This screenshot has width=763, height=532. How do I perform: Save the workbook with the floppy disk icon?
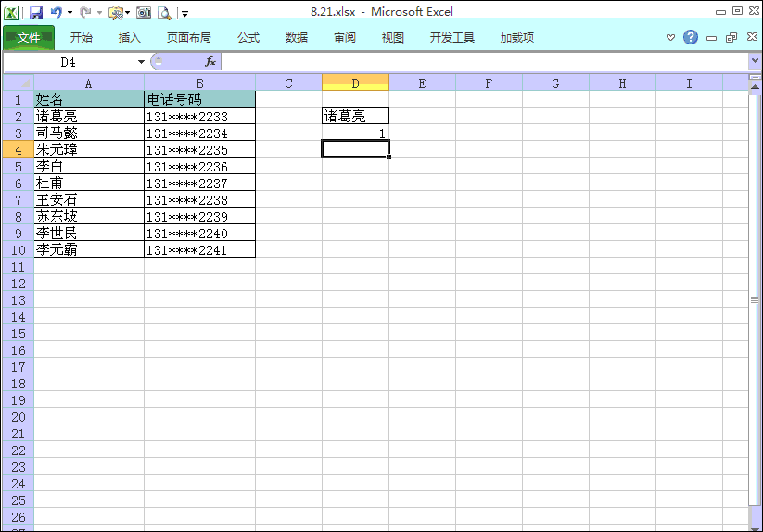click(x=36, y=13)
